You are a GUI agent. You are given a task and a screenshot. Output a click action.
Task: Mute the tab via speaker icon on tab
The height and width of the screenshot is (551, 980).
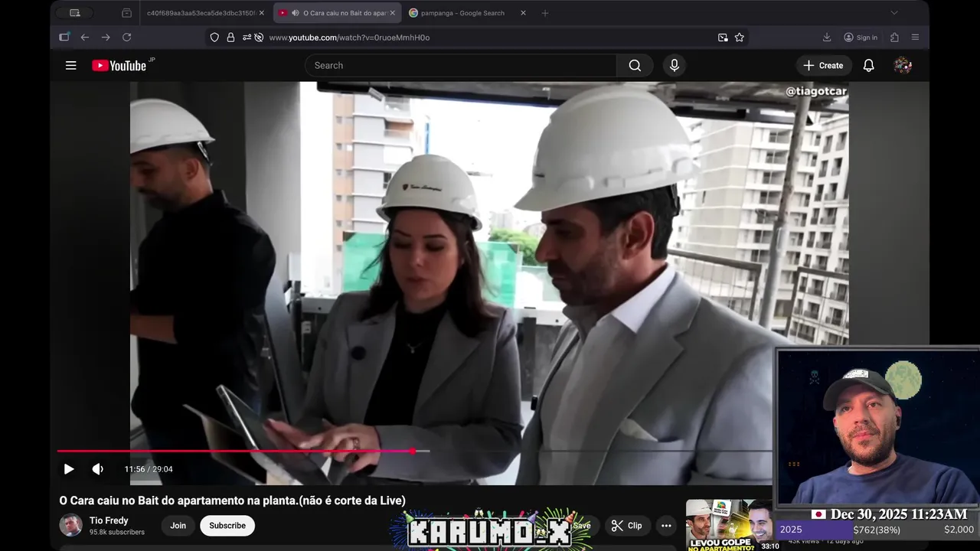click(295, 13)
